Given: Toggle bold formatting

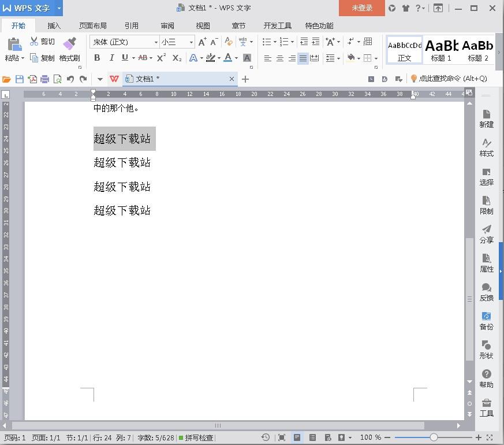Looking at the screenshot, I should pyautogui.click(x=97, y=58).
